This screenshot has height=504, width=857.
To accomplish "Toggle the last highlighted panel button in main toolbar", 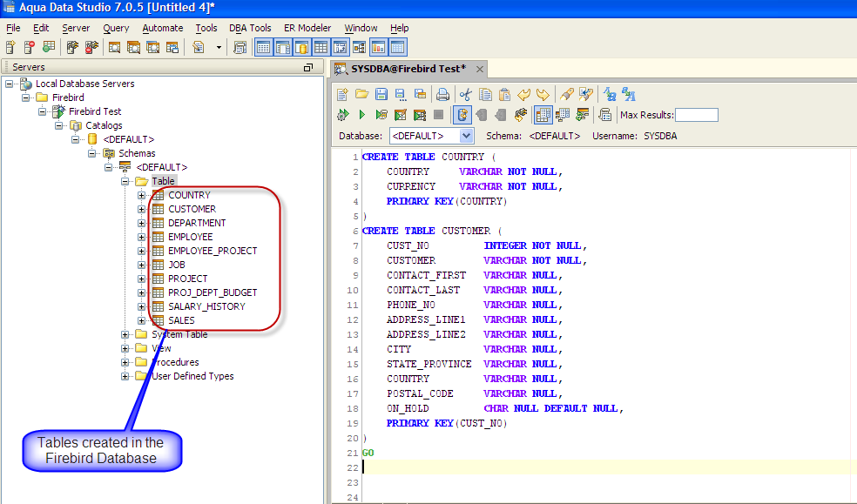I will point(397,48).
